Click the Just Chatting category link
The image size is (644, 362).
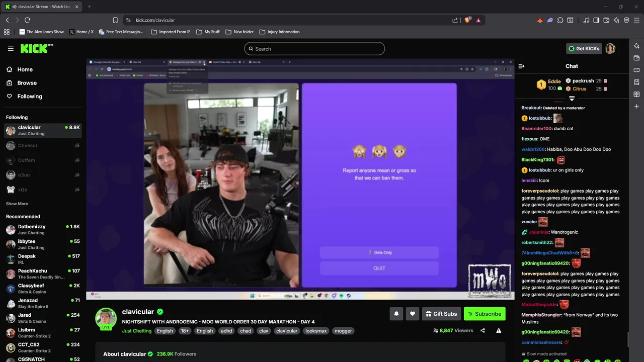coord(136,331)
